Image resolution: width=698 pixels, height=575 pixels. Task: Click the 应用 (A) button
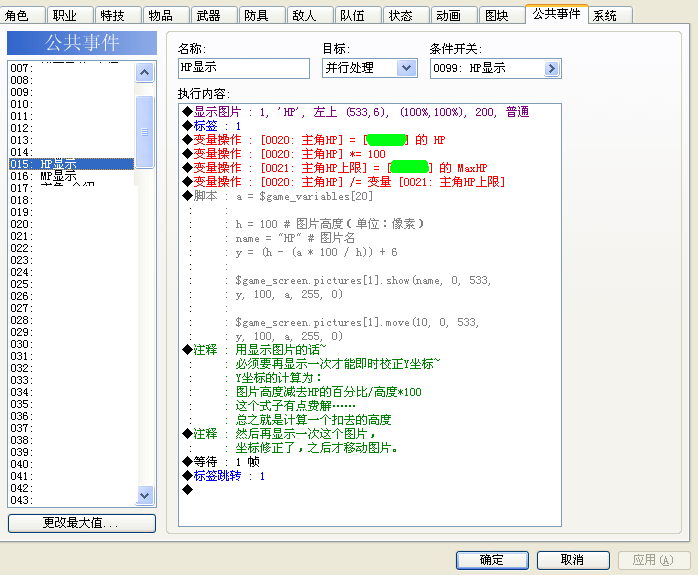click(x=654, y=560)
